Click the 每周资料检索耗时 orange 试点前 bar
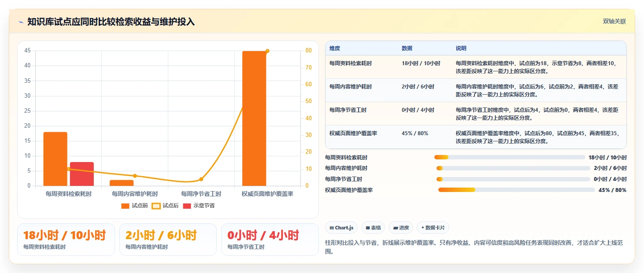The image size is (644, 273). pyautogui.click(x=55, y=159)
